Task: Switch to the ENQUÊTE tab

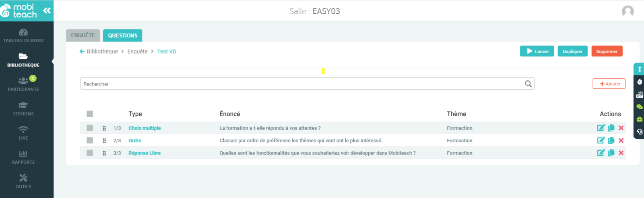Action: [83, 35]
